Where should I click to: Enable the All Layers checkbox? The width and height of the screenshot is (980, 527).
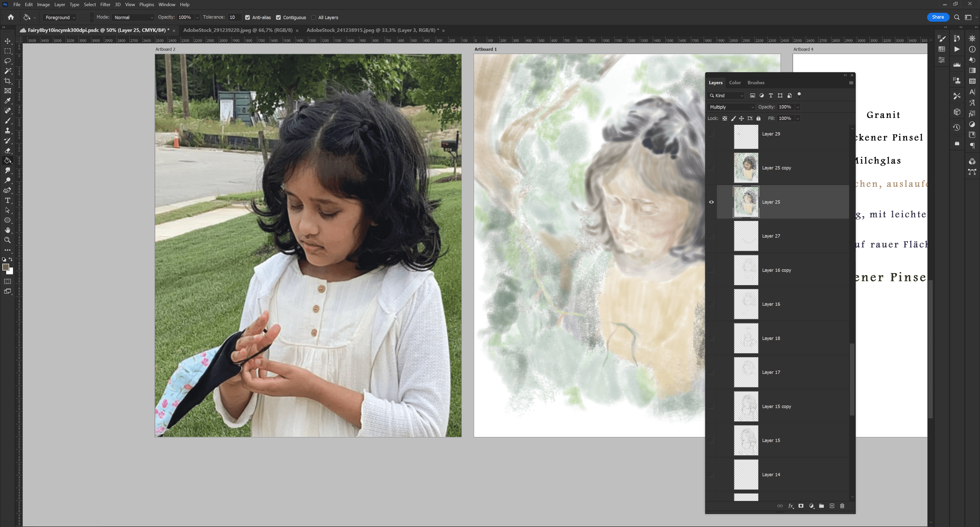[314, 18]
